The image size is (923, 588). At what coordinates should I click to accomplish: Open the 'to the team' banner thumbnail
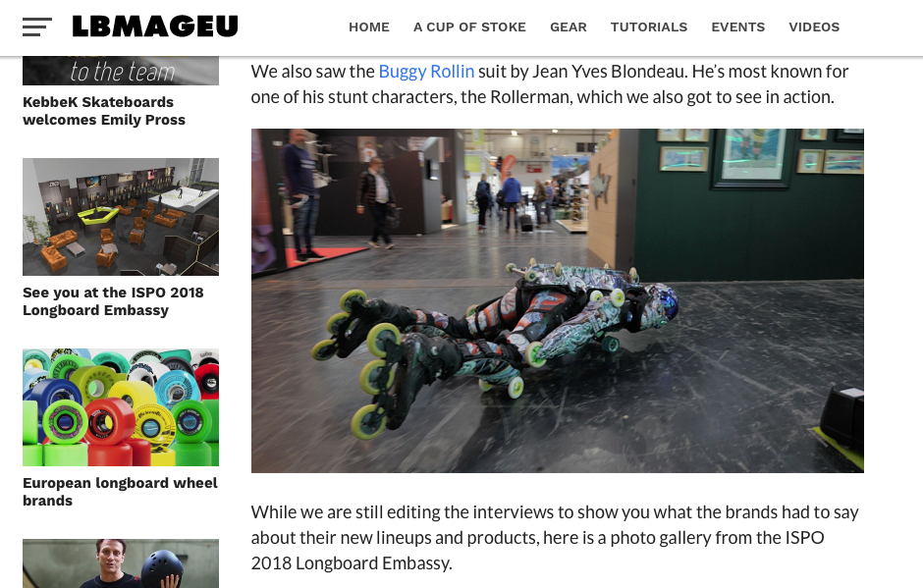click(x=121, y=71)
